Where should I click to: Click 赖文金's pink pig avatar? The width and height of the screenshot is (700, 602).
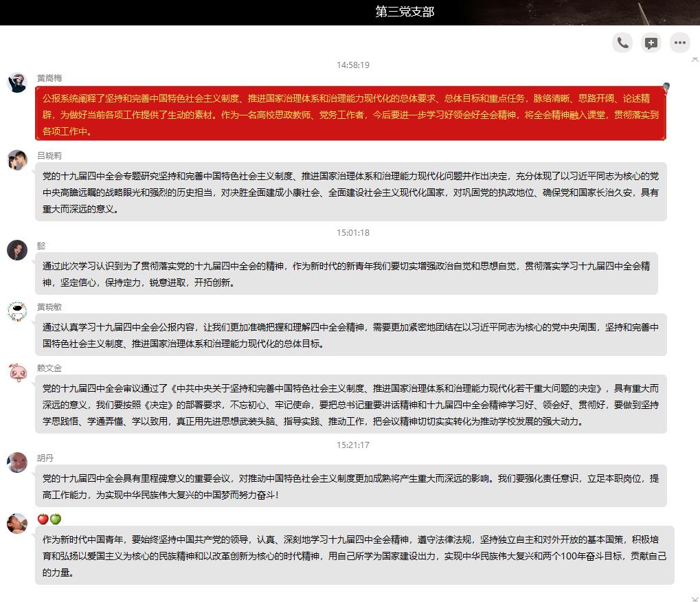click(17, 372)
